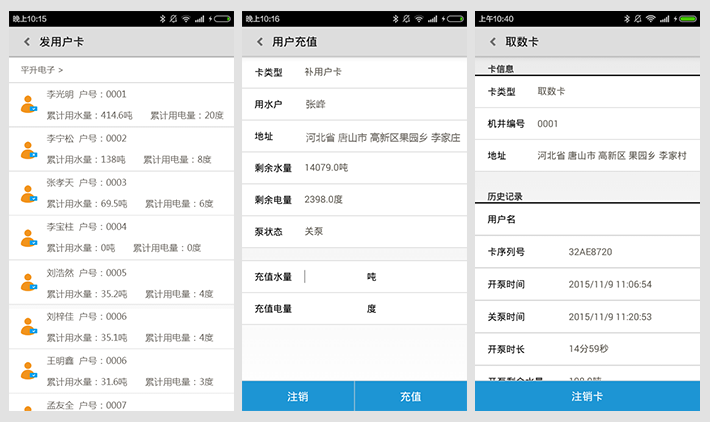
Task: Tap the back arrow beside 发用户卡
Action: tap(27, 42)
